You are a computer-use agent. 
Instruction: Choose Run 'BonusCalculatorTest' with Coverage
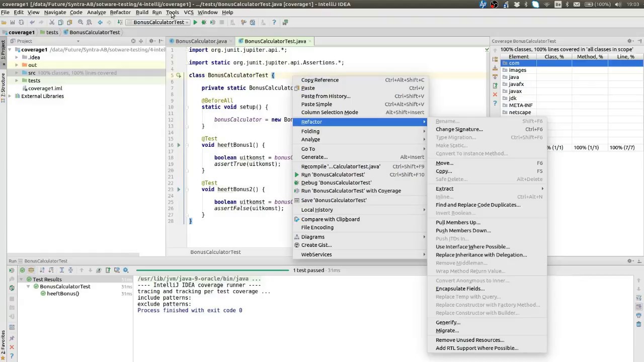360,191
